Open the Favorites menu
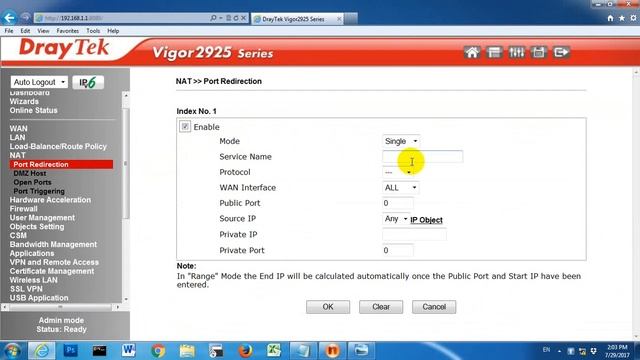640x360 pixels. click(x=68, y=31)
